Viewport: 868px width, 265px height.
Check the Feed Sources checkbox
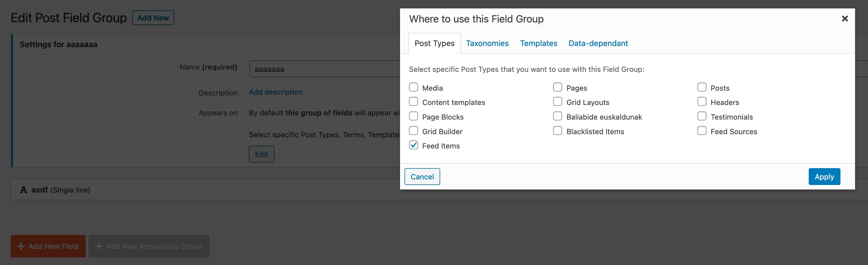click(x=702, y=131)
